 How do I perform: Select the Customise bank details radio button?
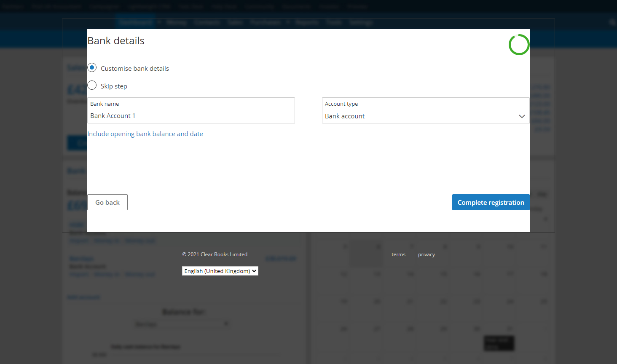pyautogui.click(x=92, y=68)
